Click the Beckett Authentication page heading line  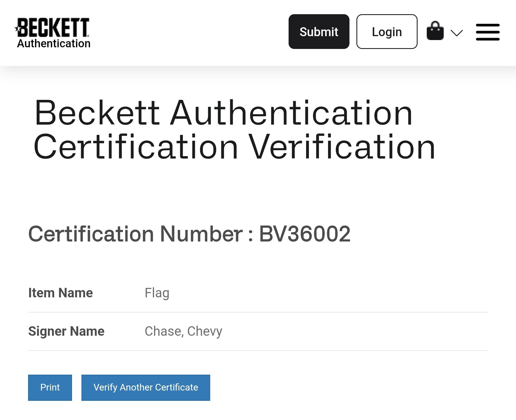[223, 113]
